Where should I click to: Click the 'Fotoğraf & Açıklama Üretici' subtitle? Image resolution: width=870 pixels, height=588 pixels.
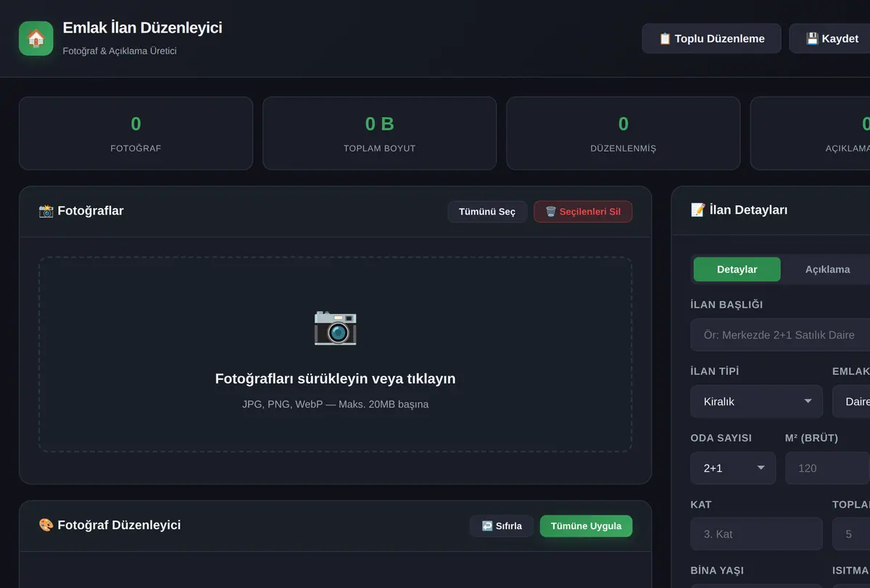click(x=120, y=51)
